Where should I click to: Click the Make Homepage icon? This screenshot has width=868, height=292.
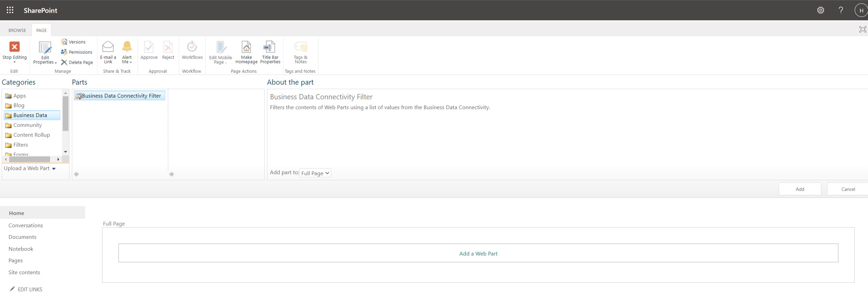coord(246,47)
